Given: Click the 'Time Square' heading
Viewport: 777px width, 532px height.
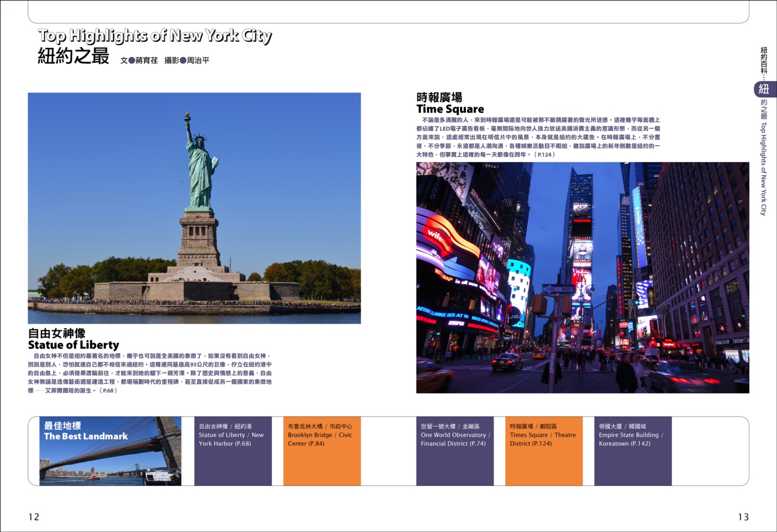Looking at the screenshot, I should [450, 109].
